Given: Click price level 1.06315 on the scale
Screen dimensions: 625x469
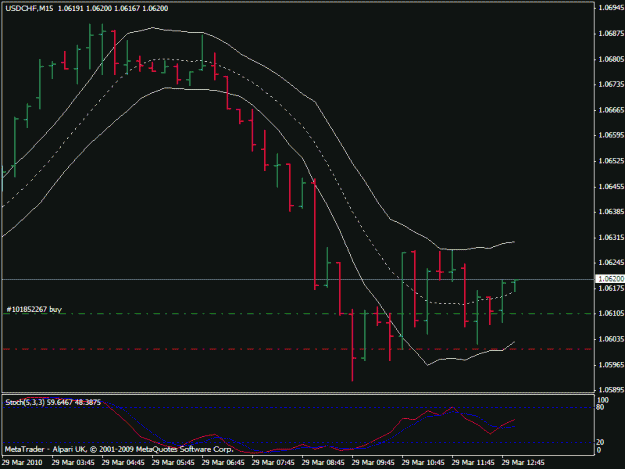Looking at the screenshot, I should 611,237.
